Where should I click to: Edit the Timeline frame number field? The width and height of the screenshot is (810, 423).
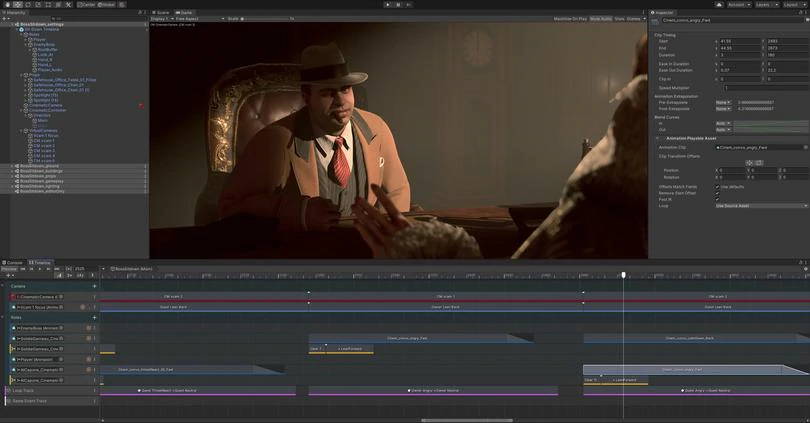pos(85,269)
